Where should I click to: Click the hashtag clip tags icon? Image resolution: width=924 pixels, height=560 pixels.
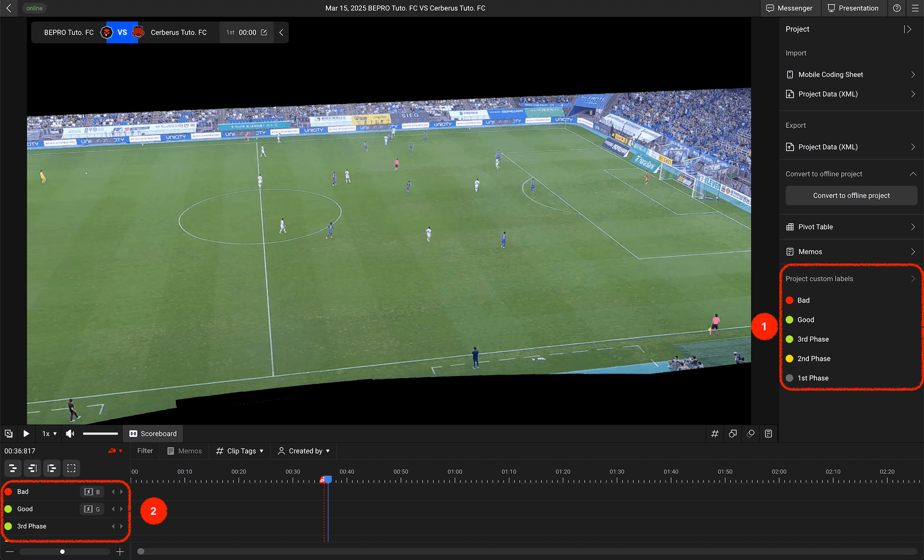click(715, 433)
